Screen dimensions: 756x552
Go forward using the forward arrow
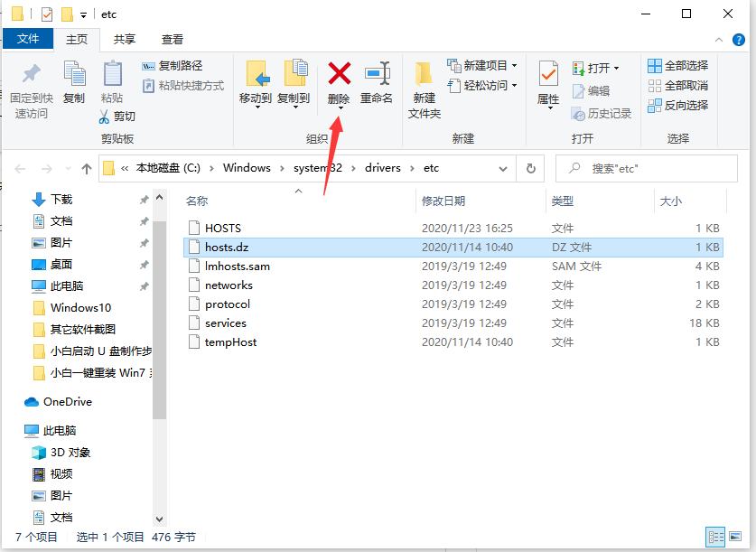(47, 169)
